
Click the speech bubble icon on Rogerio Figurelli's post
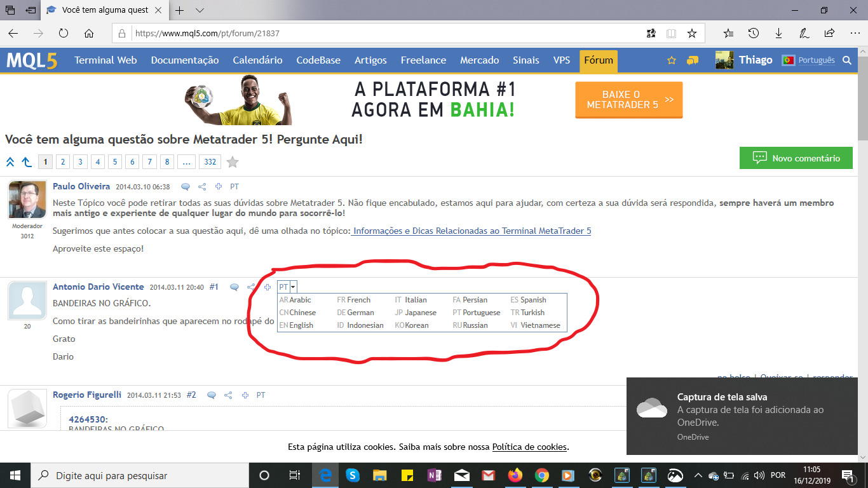click(212, 395)
